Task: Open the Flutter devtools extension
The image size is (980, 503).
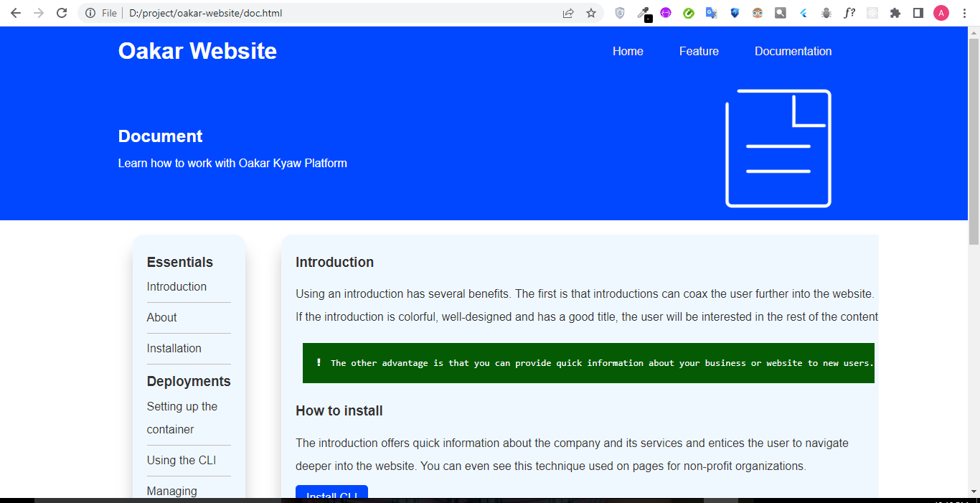Action: coord(803,12)
